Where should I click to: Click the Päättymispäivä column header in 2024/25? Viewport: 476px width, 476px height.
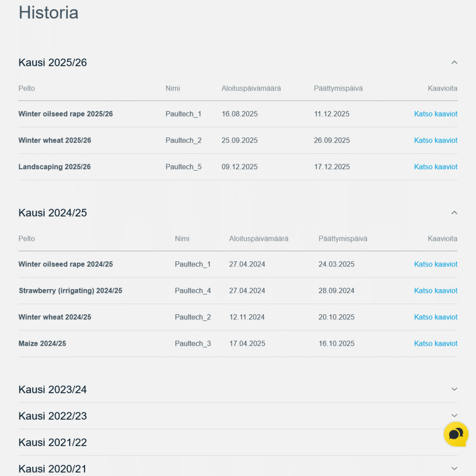[343, 238]
